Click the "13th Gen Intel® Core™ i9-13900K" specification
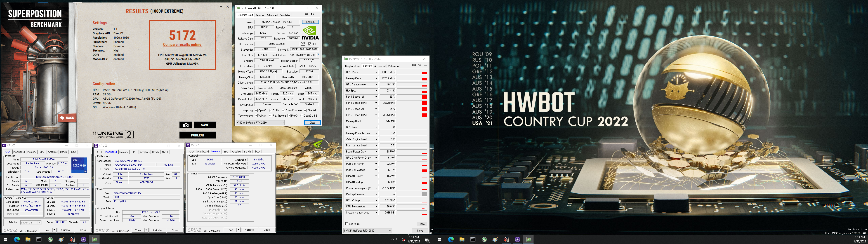 [x=55, y=177]
